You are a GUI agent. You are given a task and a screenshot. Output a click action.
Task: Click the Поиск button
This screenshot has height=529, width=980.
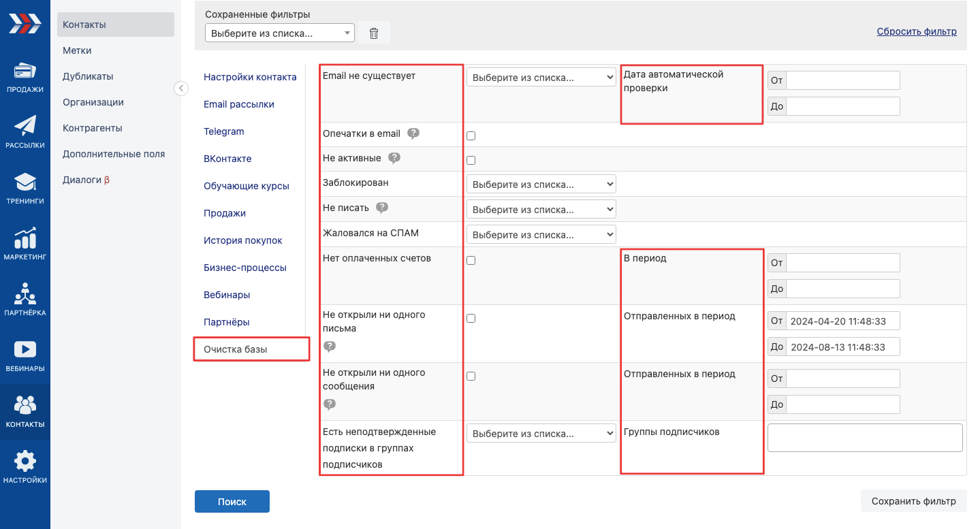[232, 501]
